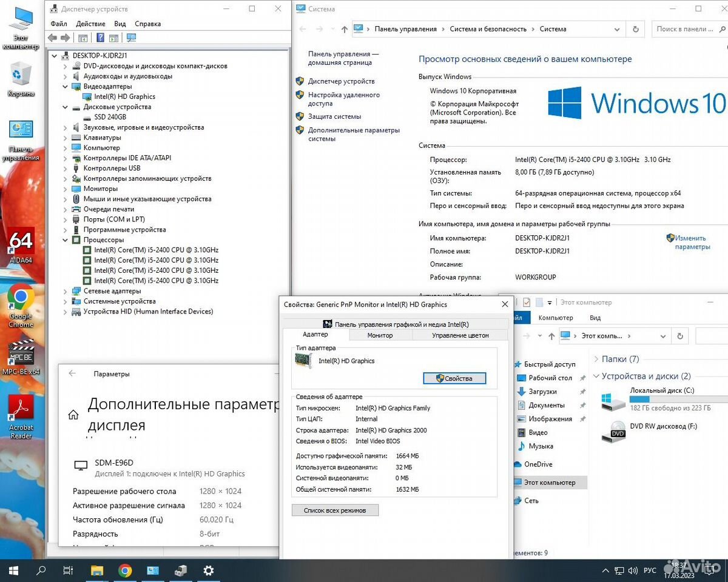The image size is (728, 582).
Task: Open Google Chrome desktop shortcut
Action: (21, 306)
